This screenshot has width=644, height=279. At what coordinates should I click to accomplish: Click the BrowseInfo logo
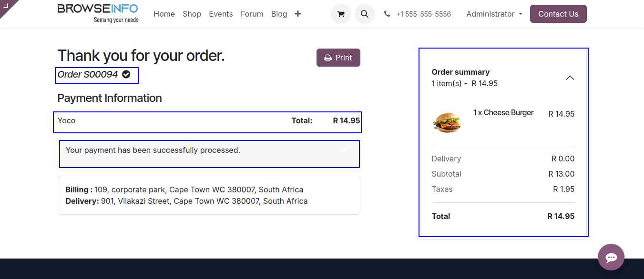pyautogui.click(x=98, y=13)
